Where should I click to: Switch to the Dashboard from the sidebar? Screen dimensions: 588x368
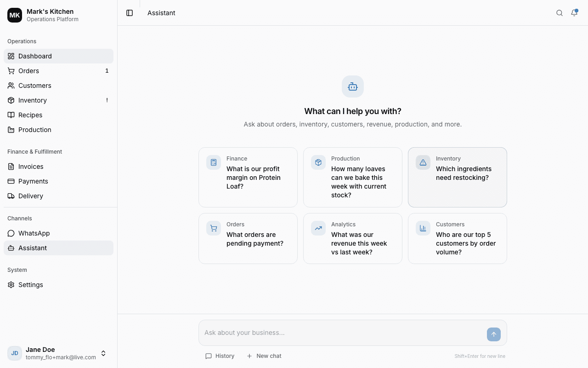[x=35, y=56]
